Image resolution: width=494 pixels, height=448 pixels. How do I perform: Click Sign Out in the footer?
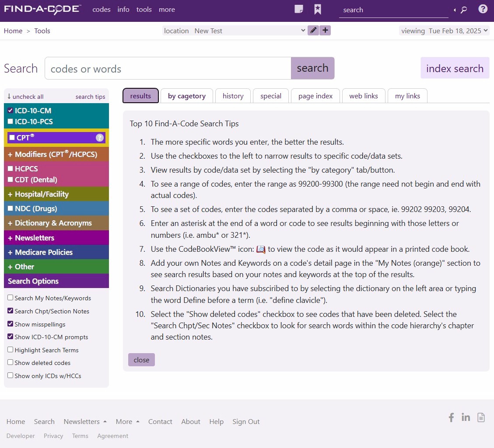click(246, 422)
